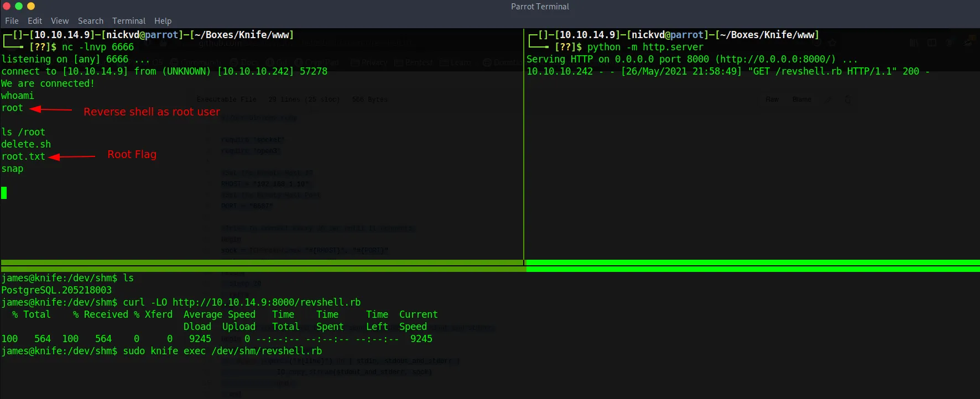This screenshot has width=980, height=399.
Task: Open the View menu
Action: (x=60, y=21)
